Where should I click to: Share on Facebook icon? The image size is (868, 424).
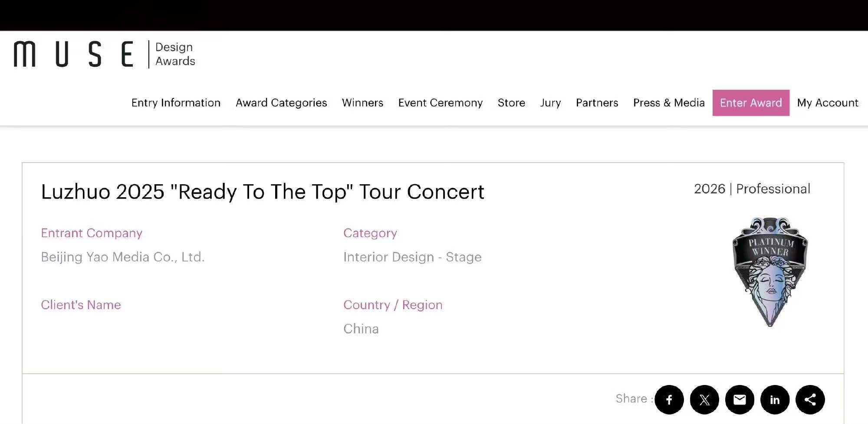pos(669,399)
